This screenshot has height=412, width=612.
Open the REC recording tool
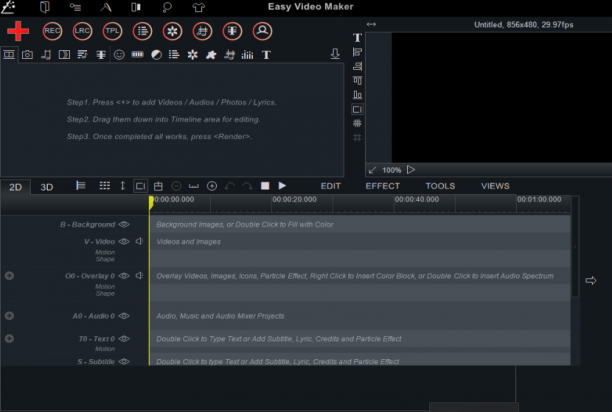pos(52,31)
